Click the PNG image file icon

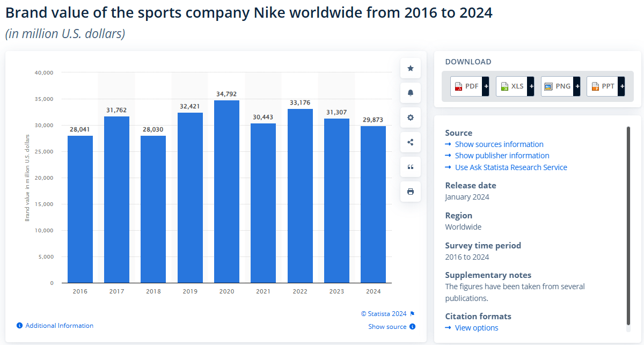coord(548,86)
